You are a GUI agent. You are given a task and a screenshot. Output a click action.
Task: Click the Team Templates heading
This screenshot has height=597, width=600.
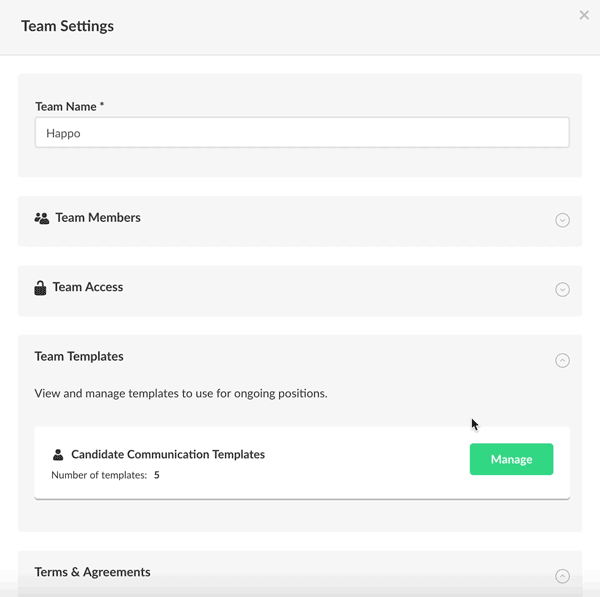[79, 357]
